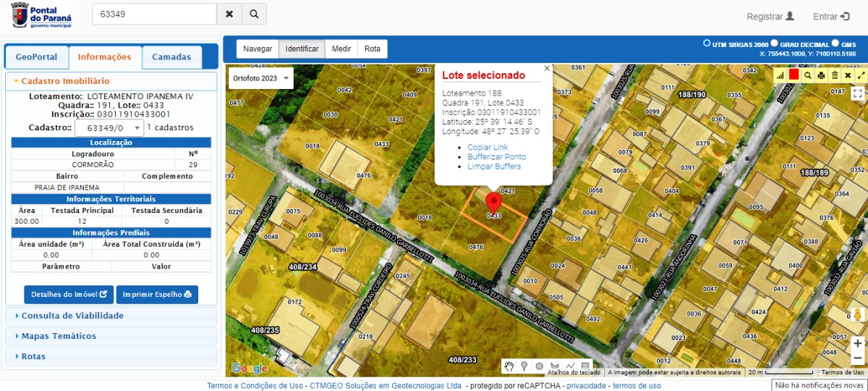Select the polygon drawing tool
This screenshot has width=868, height=391.
[555, 366]
